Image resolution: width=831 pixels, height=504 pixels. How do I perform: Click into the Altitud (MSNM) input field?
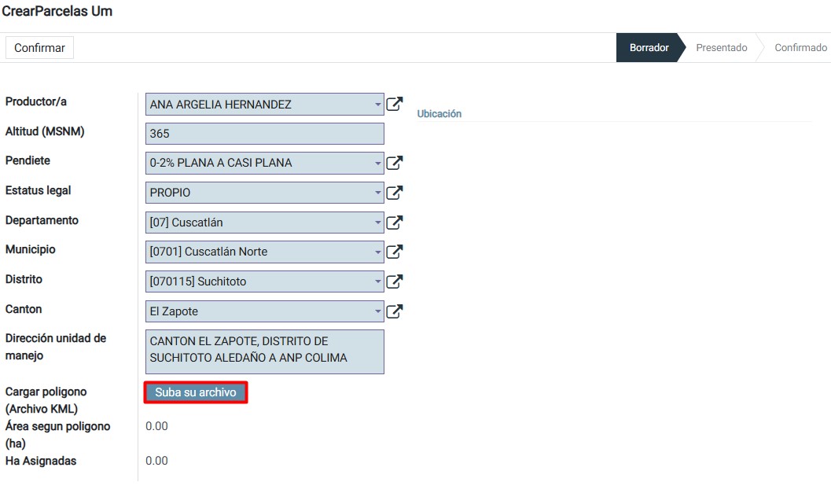(264, 134)
